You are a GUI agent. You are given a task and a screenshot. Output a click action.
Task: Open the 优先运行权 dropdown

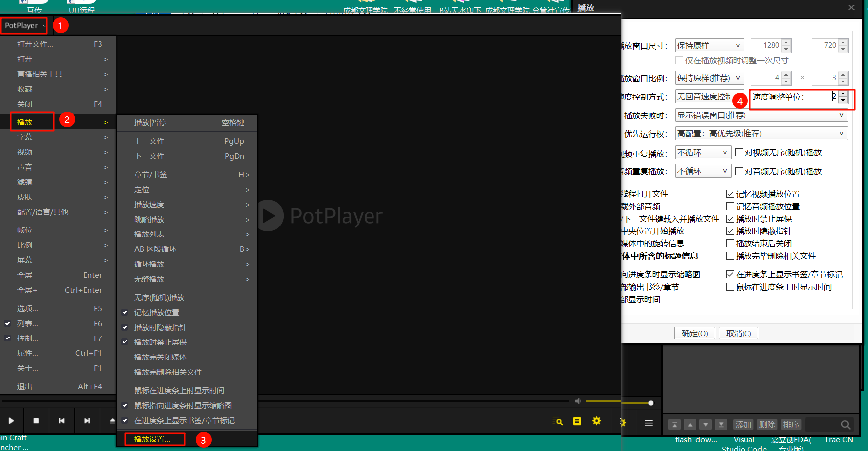coord(761,133)
